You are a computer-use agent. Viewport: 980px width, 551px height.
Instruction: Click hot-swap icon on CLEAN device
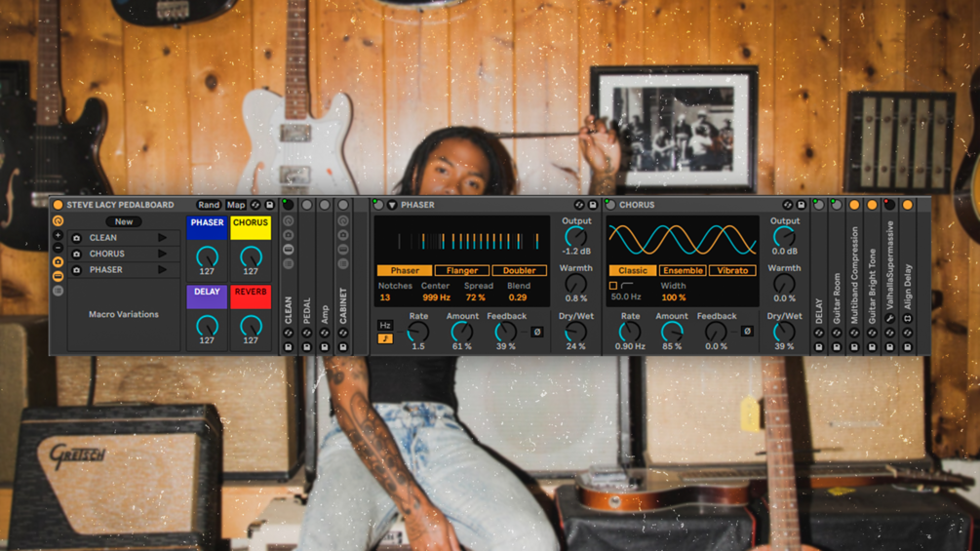(288, 333)
